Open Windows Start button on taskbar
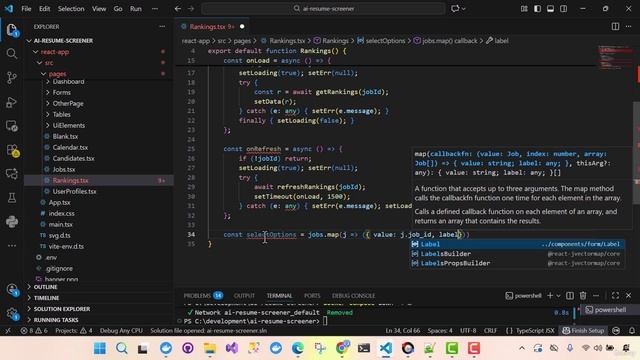The height and width of the screenshot is (360, 640). (100, 348)
